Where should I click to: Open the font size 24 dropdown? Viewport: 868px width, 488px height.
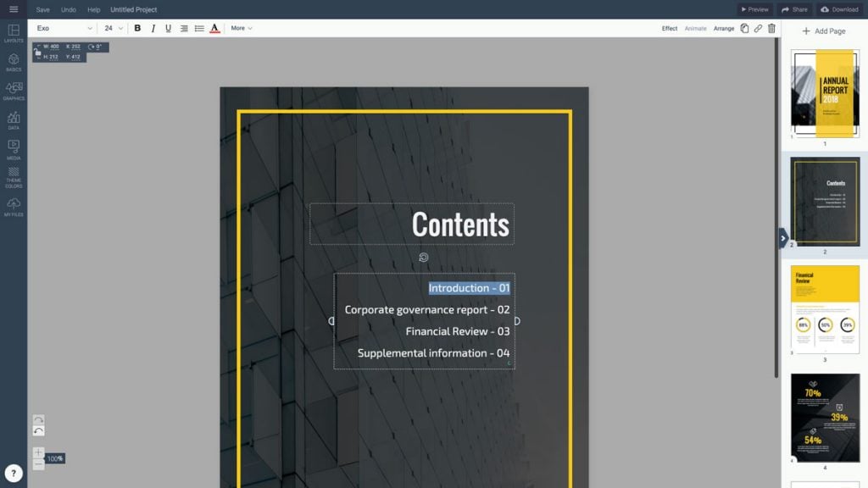114,28
